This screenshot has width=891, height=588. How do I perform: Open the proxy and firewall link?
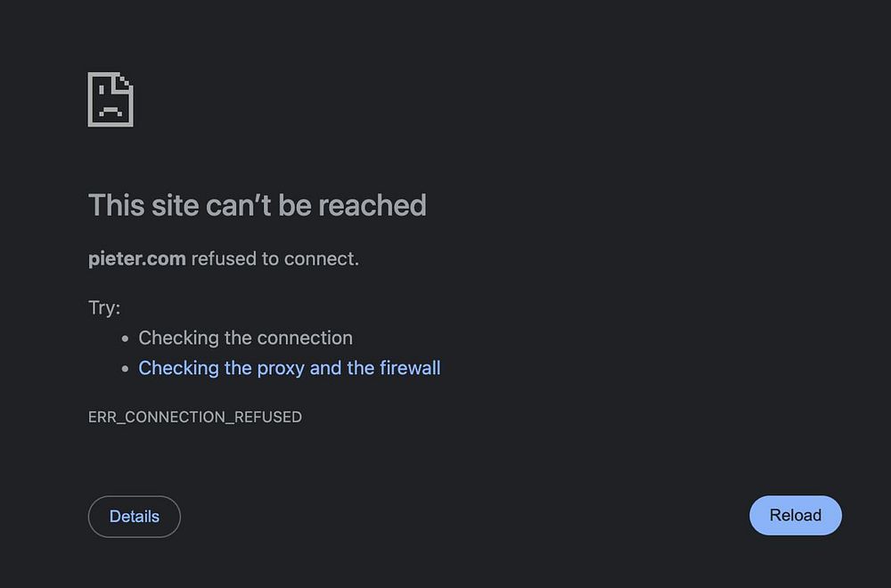point(290,368)
